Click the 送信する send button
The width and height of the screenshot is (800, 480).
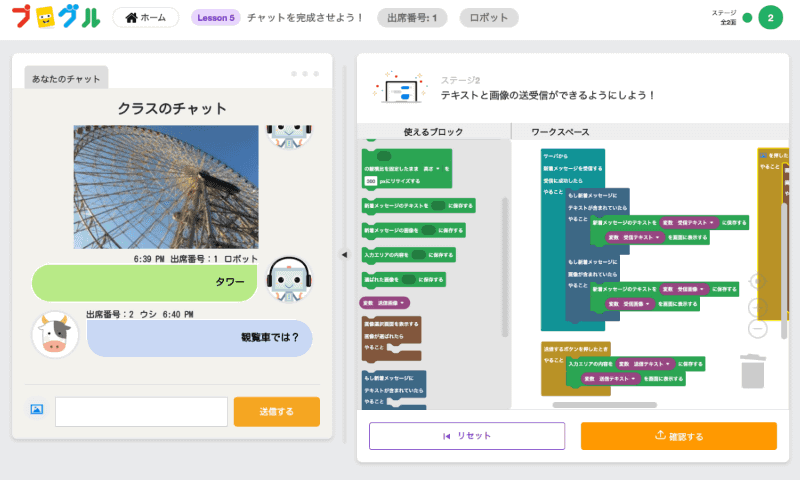277,412
